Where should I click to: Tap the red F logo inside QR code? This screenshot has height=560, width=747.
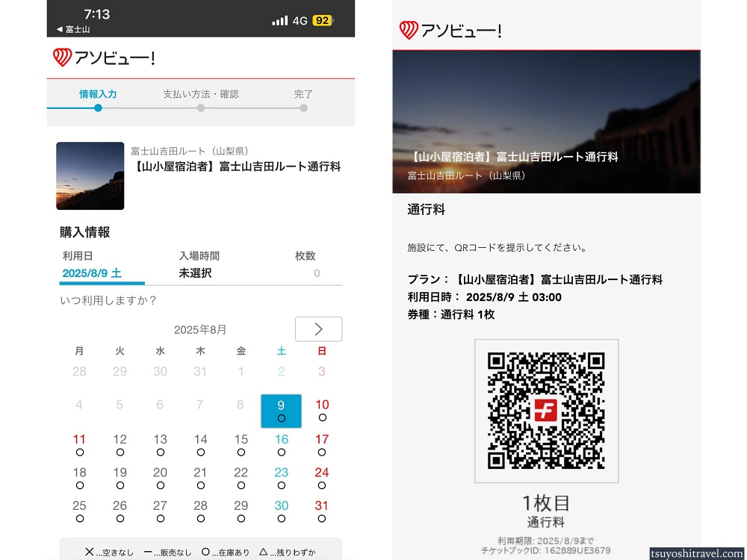[x=546, y=411]
